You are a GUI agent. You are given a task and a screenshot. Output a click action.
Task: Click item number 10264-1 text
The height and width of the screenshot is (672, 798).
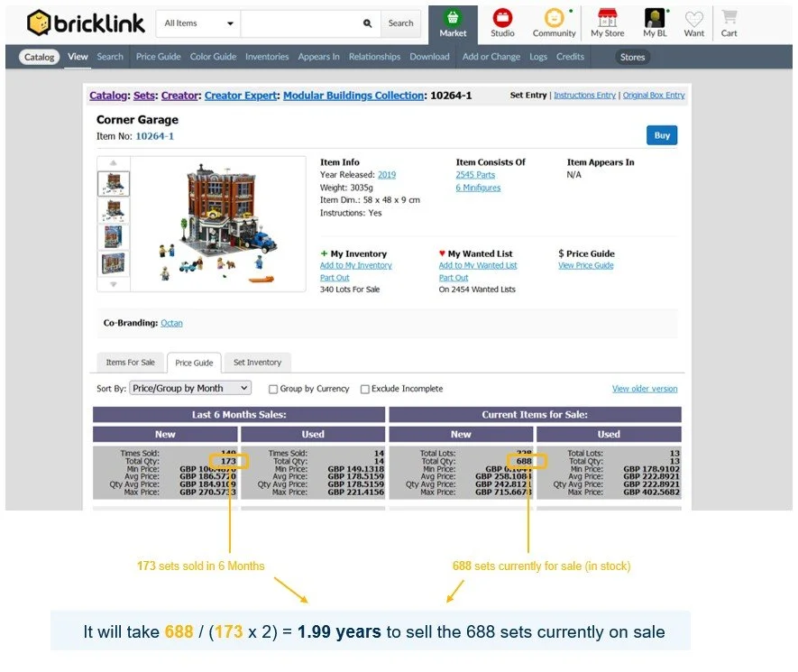pyautogui.click(x=155, y=136)
